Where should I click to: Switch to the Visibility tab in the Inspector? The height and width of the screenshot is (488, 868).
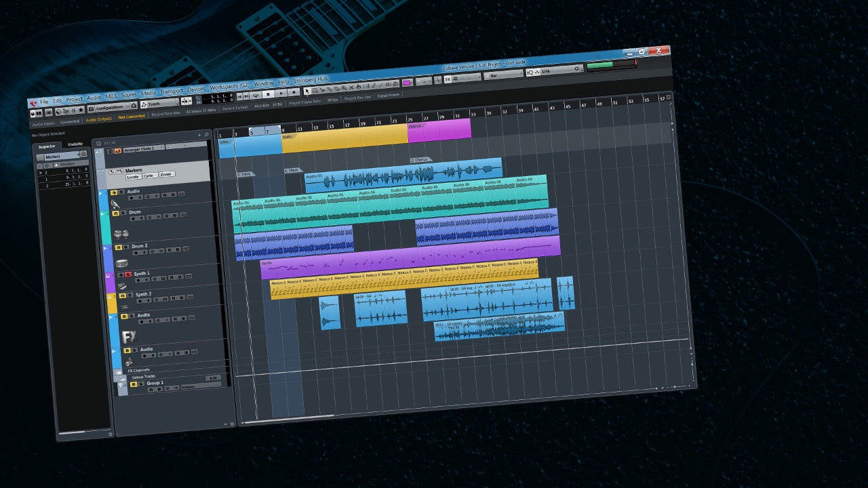[x=75, y=144]
